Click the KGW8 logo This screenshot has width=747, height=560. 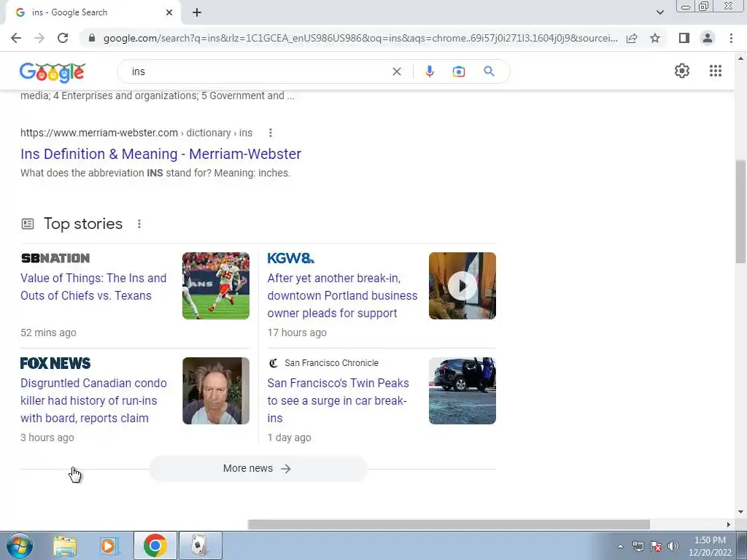[x=290, y=258]
